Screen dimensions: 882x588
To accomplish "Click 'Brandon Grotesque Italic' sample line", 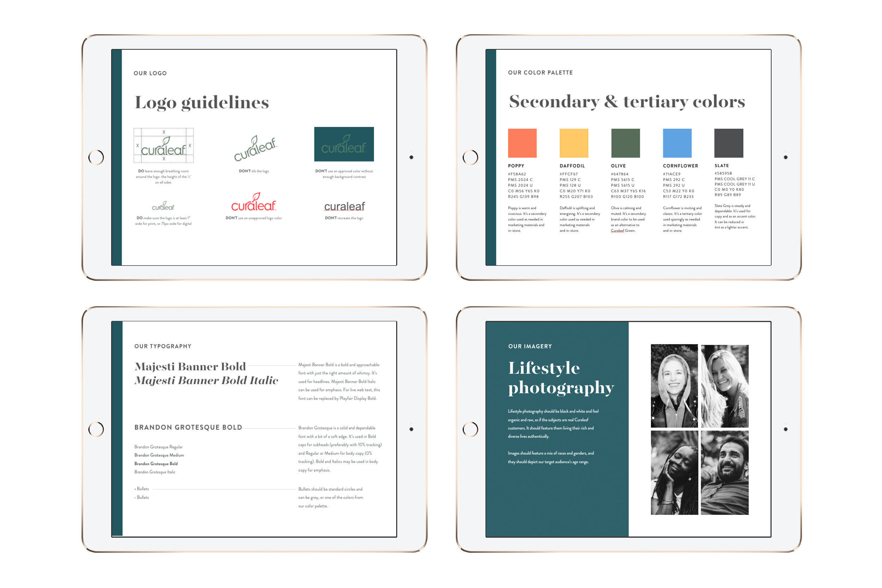I will [155, 472].
